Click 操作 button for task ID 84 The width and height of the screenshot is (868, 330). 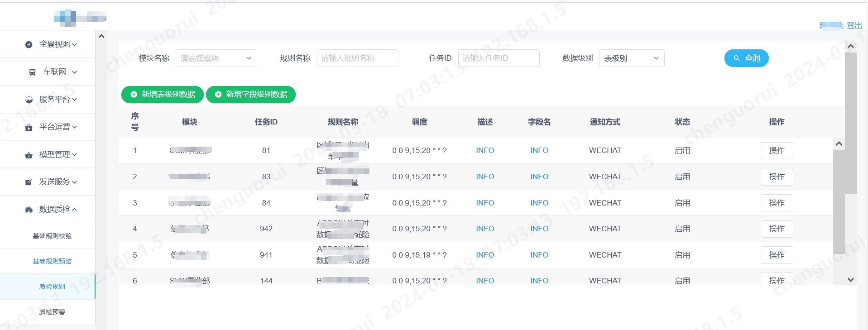click(x=777, y=203)
